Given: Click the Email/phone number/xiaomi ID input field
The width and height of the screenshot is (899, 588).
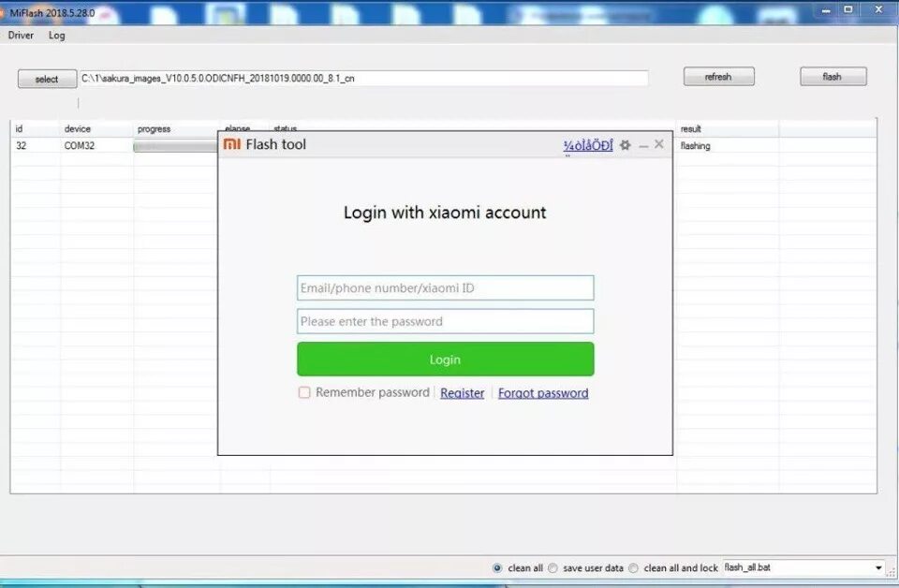Looking at the screenshot, I should point(445,287).
